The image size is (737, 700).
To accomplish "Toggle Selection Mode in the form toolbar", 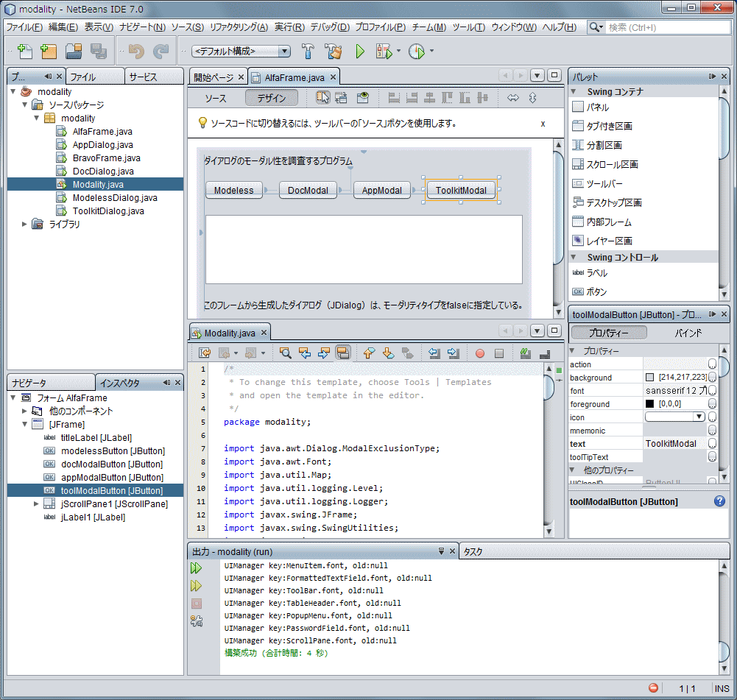I will (x=323, y=98).
